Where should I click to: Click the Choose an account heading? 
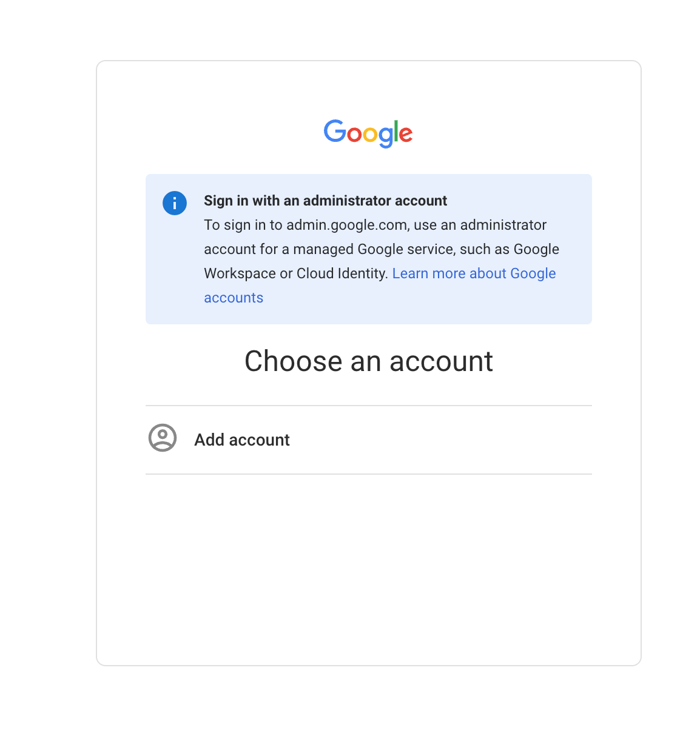coord(368,361)
